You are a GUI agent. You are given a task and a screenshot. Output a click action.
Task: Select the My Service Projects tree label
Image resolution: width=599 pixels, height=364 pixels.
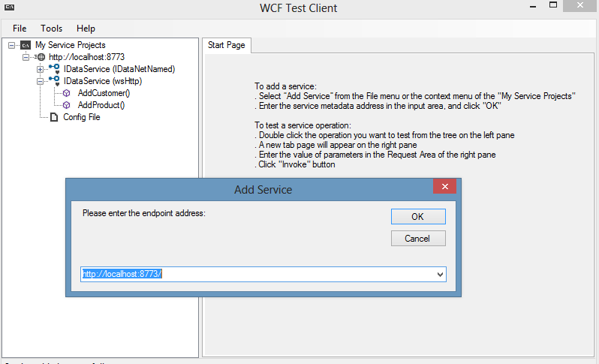click(71, 45)
